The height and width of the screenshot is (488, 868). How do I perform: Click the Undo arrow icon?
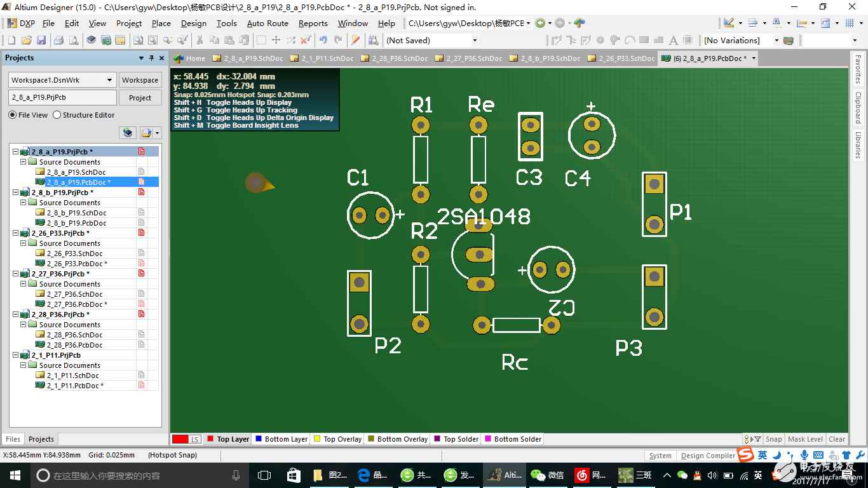(x=323, y=40)
